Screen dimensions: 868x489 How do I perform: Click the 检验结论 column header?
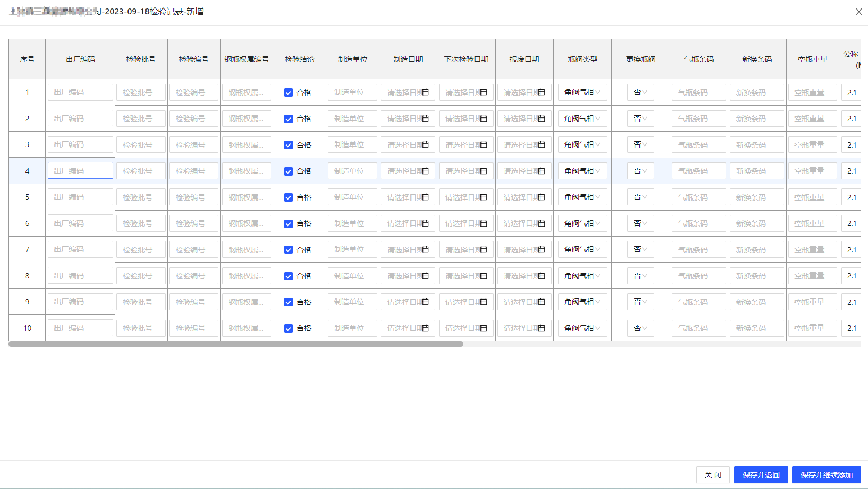[299, 59]
